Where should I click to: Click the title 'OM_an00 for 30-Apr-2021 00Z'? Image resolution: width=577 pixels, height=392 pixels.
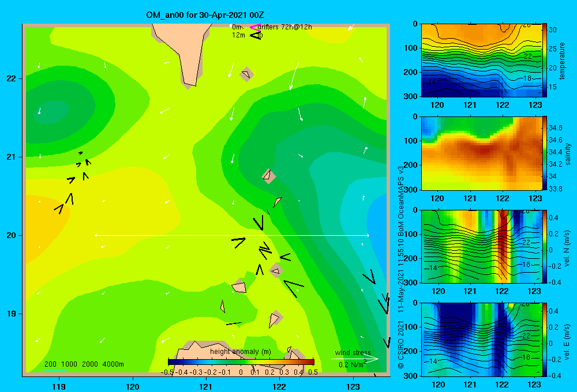pyautogui.click(x=205, y=15)
